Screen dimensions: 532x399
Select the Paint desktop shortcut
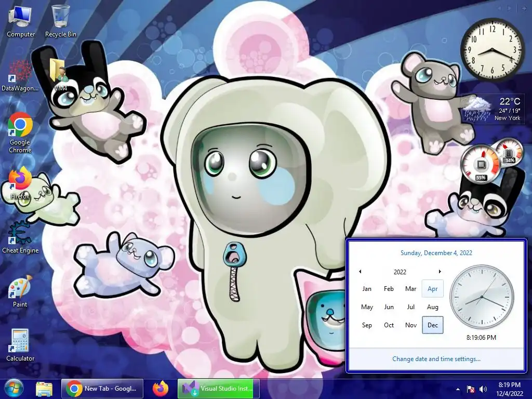pos(20,291)
